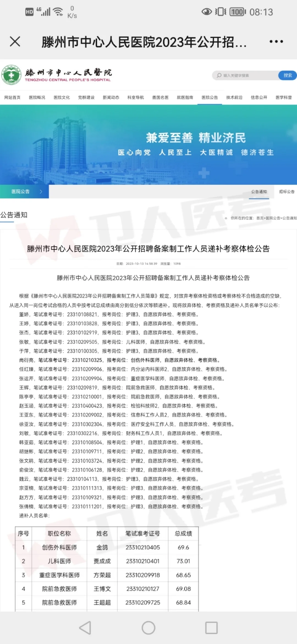The image size is (297, 644).
Task: Click the 浏览量 1098 view count
Action: 170,264
